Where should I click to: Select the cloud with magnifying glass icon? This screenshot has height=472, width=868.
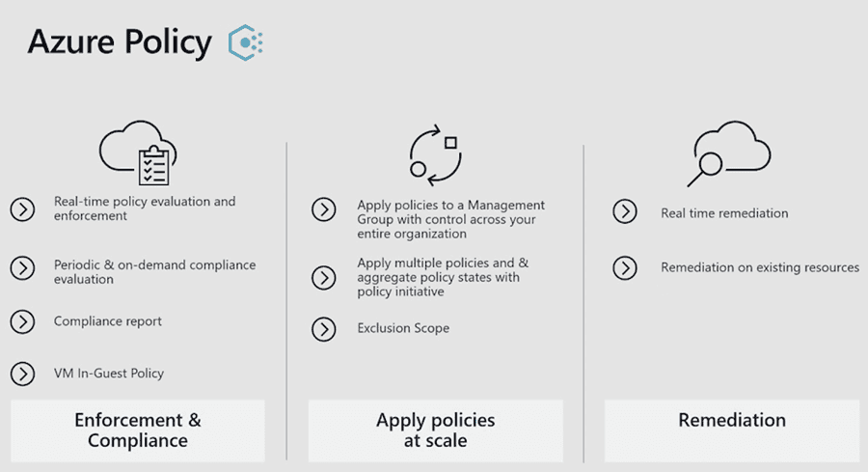(729, 153)
